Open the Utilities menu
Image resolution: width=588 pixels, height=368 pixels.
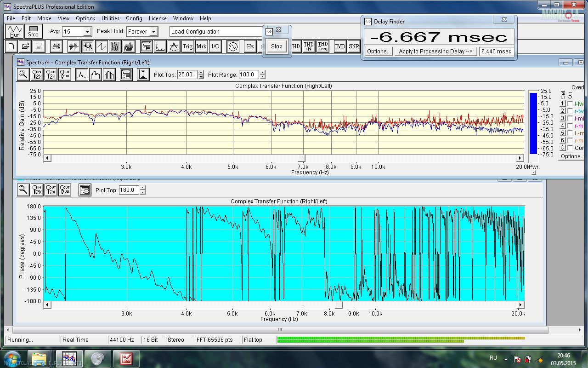click(110, 18)
